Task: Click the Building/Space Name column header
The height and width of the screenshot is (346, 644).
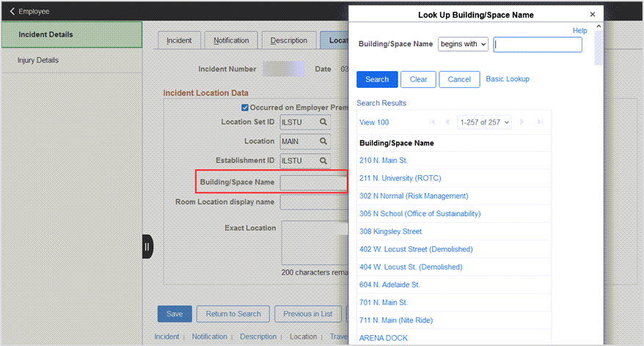Action: (397, 143)
